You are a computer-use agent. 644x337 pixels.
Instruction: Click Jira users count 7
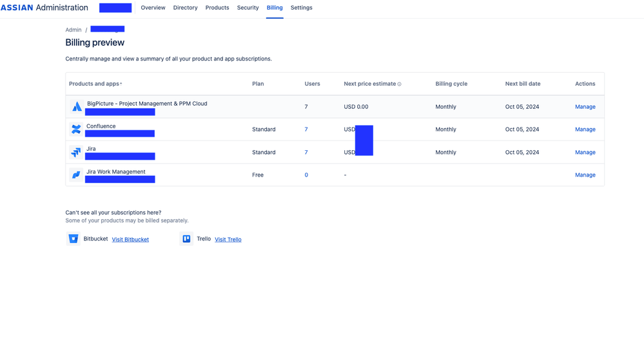[x=306, y=152]
